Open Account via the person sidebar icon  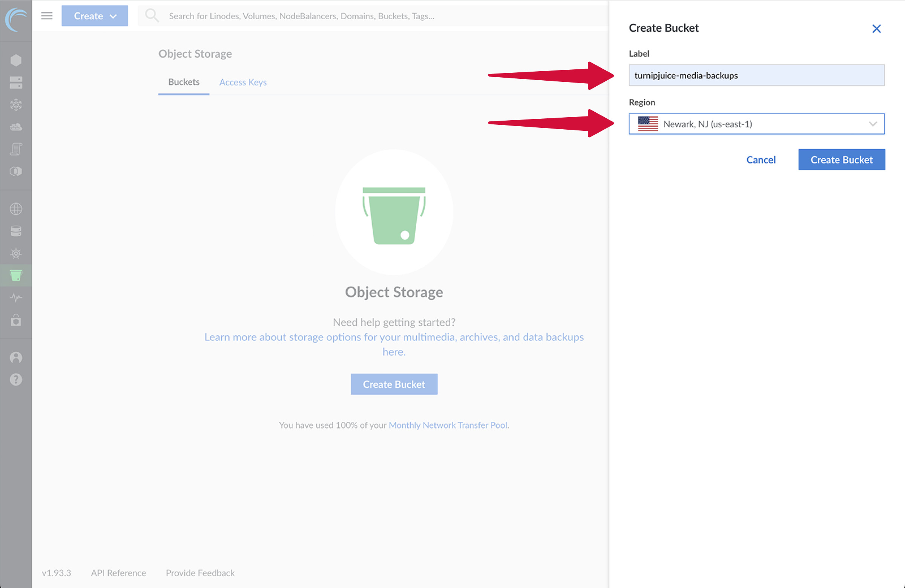(15, 357)
